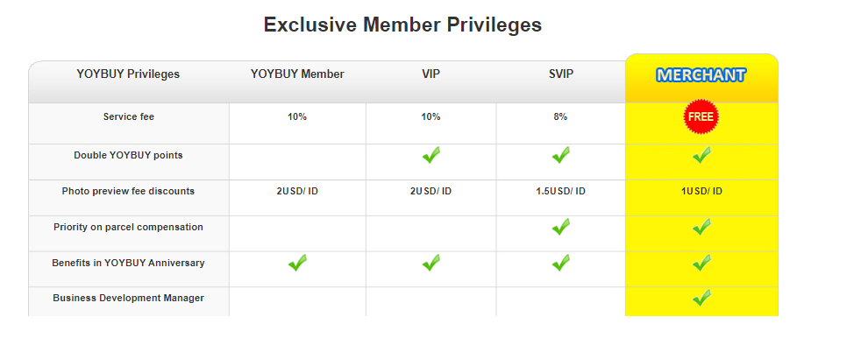
Task: Click Merchant's Anniversary benefits checkmark
Action: 701,263
